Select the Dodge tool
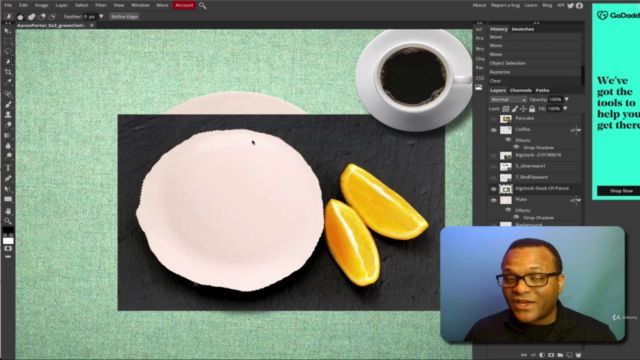This screenshot has width=640, height=360. click(x=8, y=156)
